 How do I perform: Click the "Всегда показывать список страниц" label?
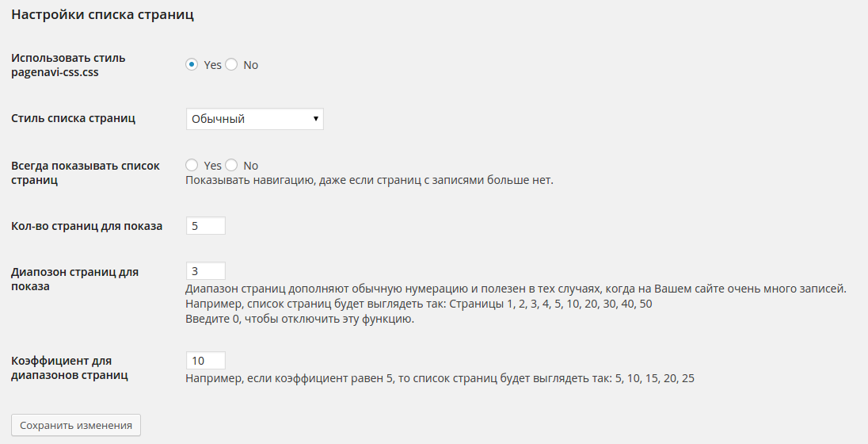click(86, 173)
